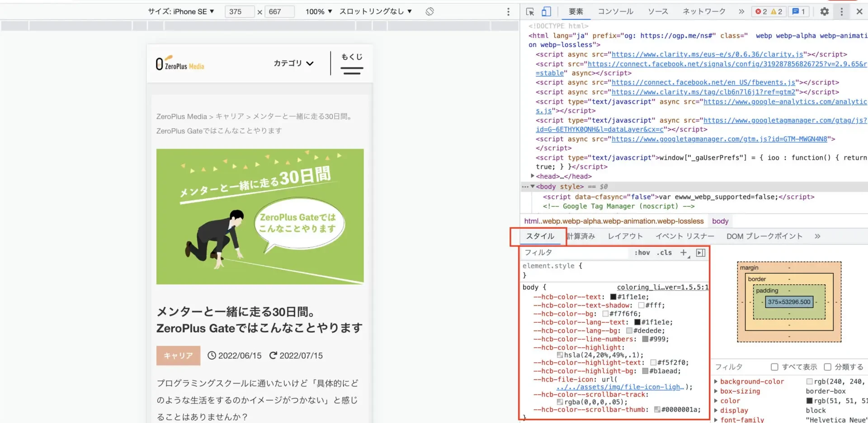Select the レイアウト tab
868x423 pixels.
click(625, 236)
